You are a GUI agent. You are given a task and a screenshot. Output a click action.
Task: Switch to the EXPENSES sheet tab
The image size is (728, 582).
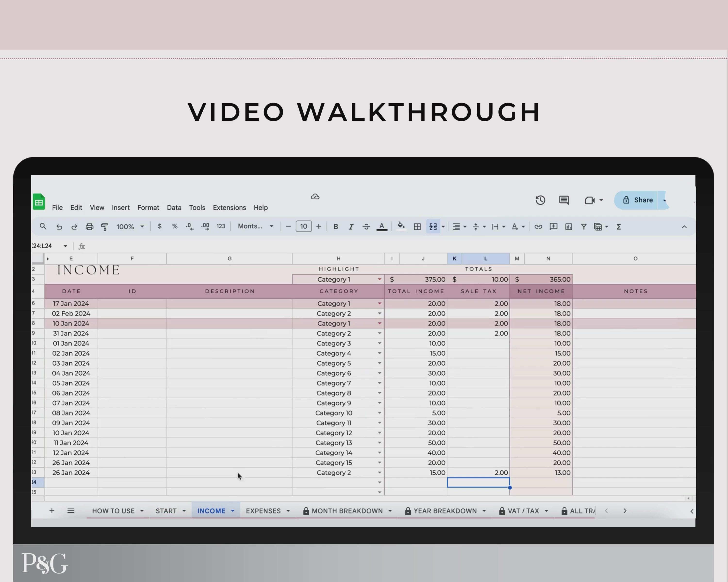[x=263, y=511]
